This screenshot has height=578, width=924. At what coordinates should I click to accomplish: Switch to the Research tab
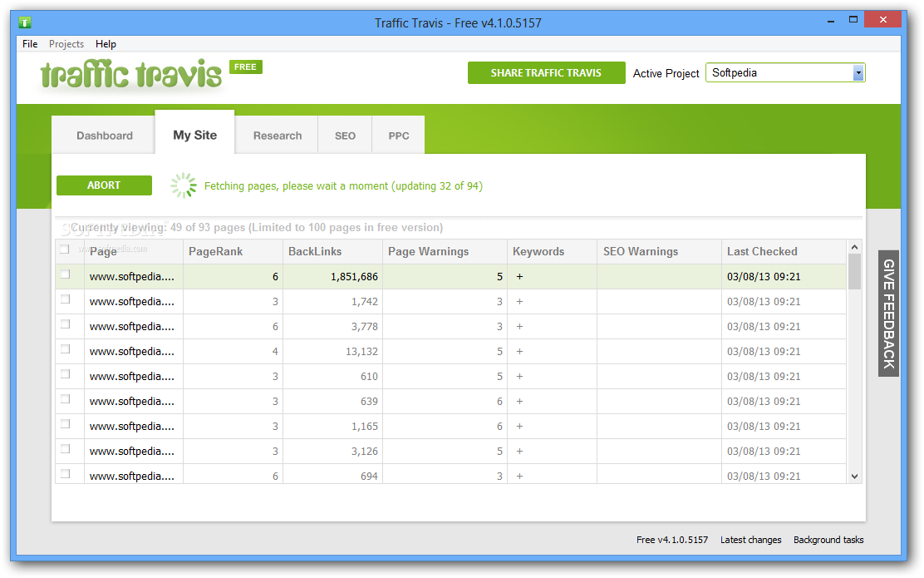coord(278,136)
